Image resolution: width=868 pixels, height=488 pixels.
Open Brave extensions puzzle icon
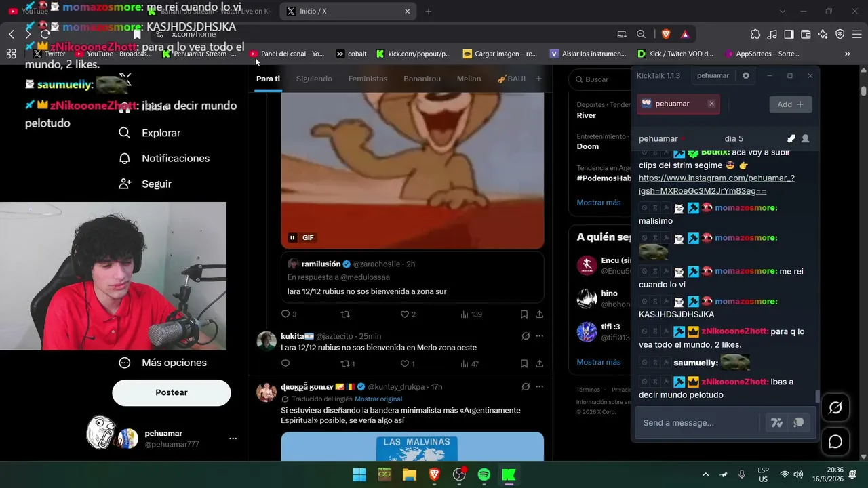(755, 34)
